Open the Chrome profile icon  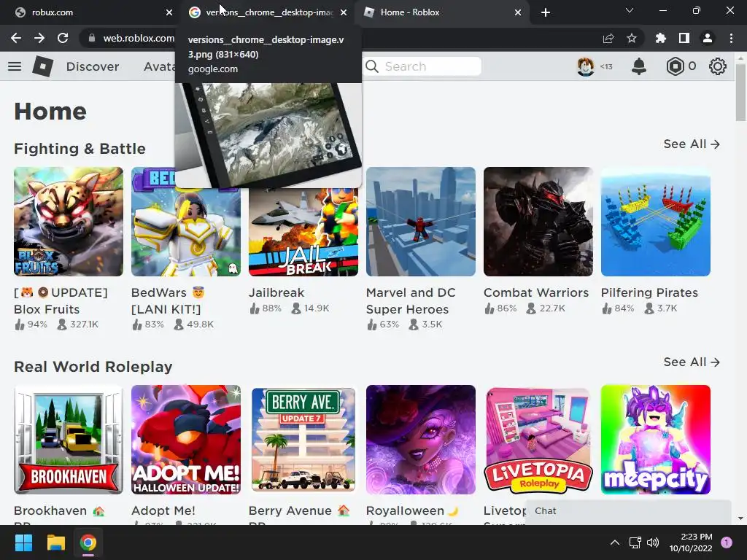tap(708, 38)
